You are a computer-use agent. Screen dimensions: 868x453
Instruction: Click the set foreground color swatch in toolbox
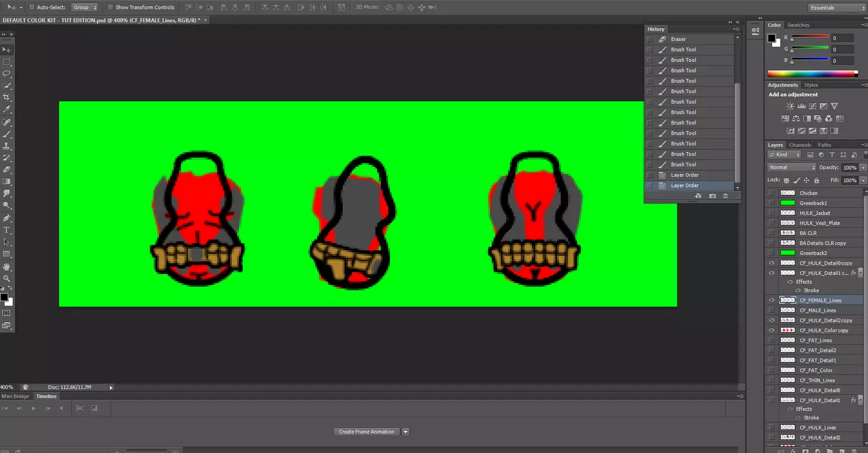[4, 297]
